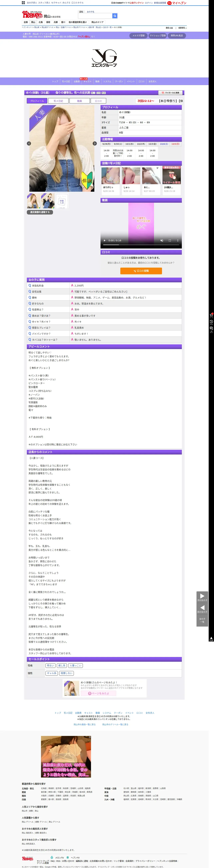The height and width of the screenshot is (868, 214).
Task: Click the 明るい personality tag
Action: click(50, 665)
